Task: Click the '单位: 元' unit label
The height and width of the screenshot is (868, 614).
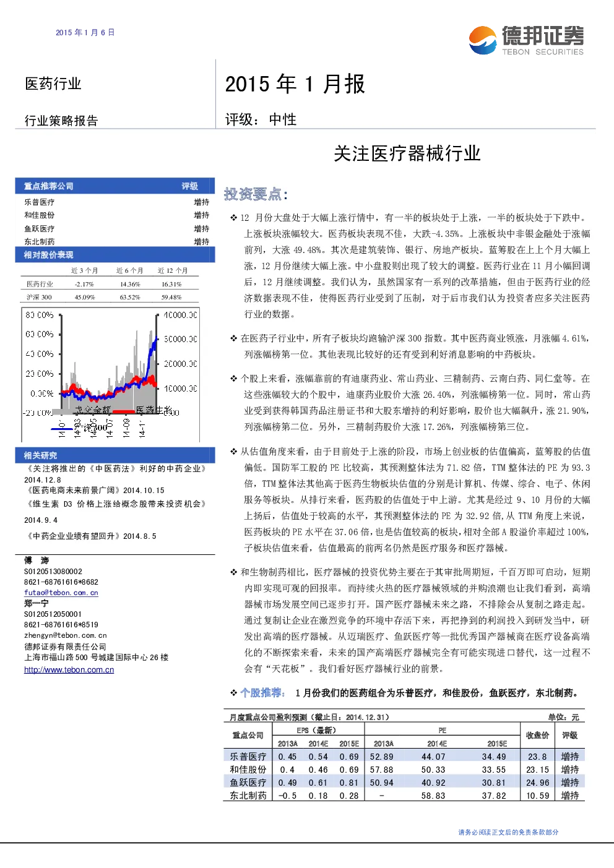Action: pyautogui.click(x=563, y=717)
